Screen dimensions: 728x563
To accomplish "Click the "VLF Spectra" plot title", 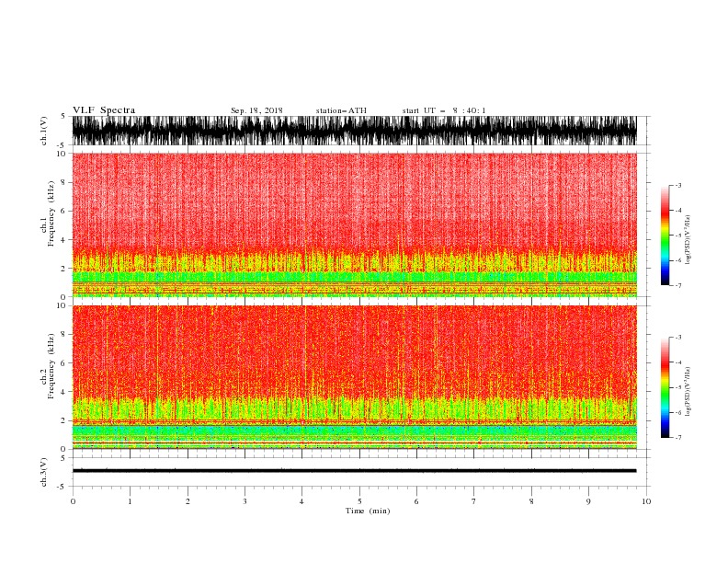I will [x=104, y=110].
